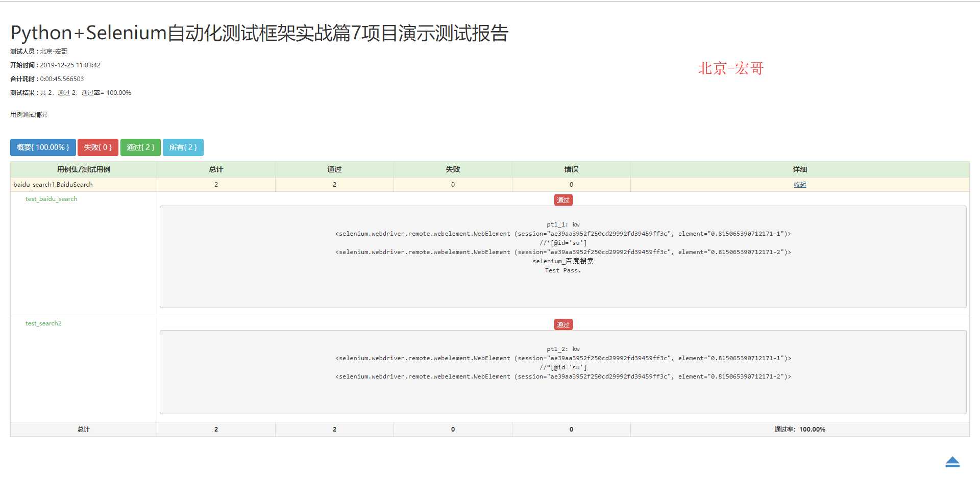Click 开始时间 2019-12-25 11:03:42 line
This screenshot has width=980, height=479.
[55, 65]
